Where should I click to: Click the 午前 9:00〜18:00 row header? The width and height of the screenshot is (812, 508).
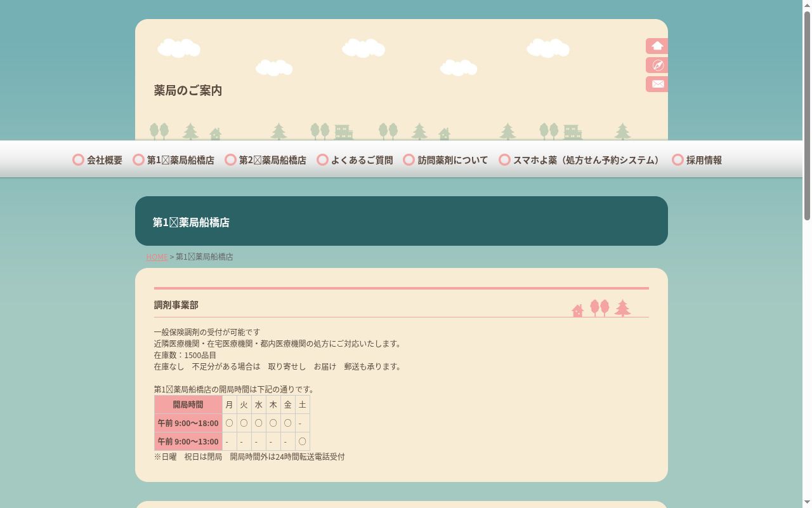point(188,423)
